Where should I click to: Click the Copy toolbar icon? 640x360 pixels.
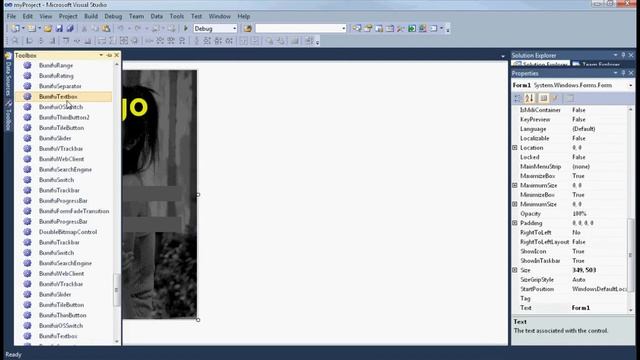tap(95, 29)
